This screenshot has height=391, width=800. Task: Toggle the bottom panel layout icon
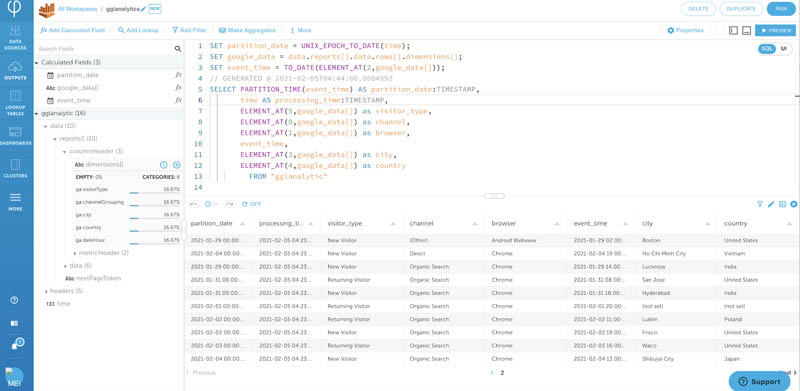(x=746, y=31)
